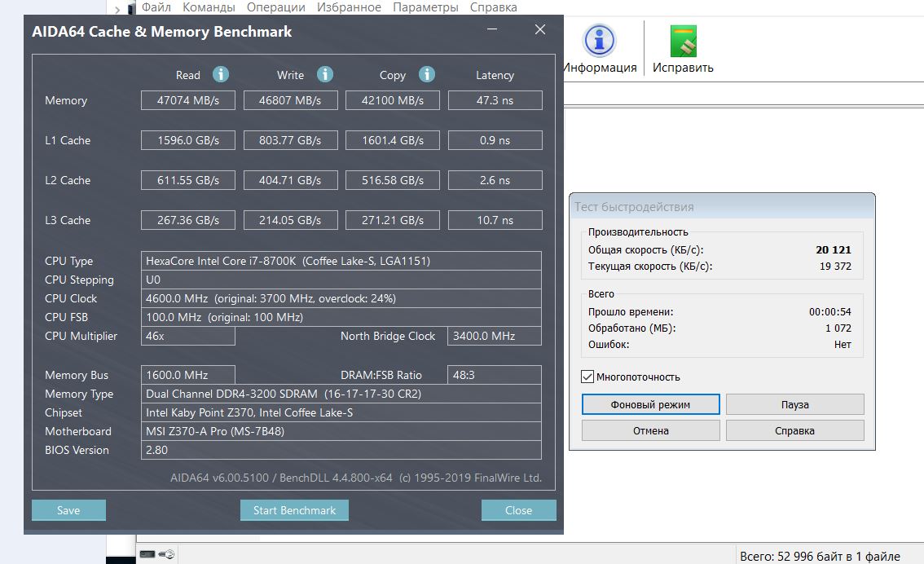Click North Bridge Clock 3400.0 MHz

(x=495, y=336)
